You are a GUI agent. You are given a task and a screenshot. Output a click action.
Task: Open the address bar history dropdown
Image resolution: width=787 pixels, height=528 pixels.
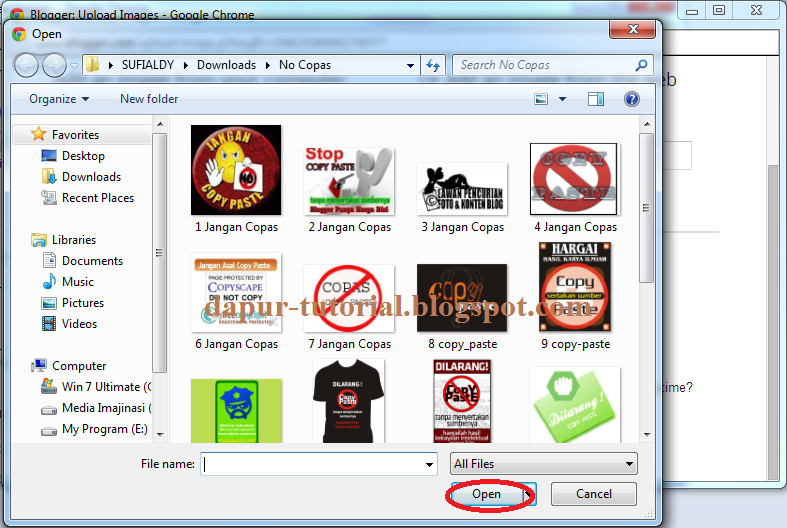[410, 66]
